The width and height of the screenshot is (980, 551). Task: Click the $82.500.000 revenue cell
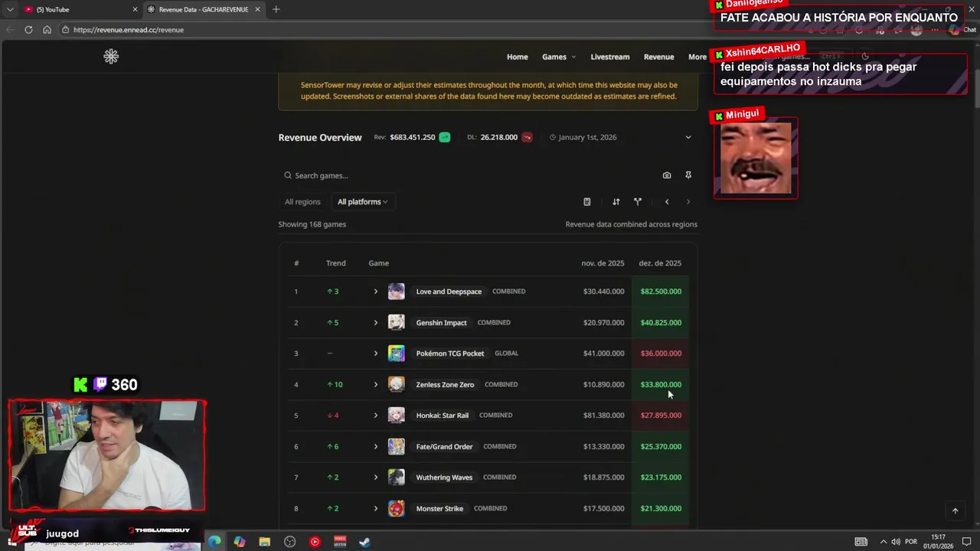point(661,292)
